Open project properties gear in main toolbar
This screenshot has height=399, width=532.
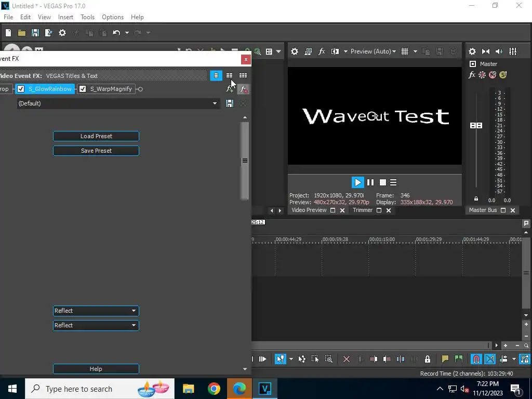coord(62,33)
